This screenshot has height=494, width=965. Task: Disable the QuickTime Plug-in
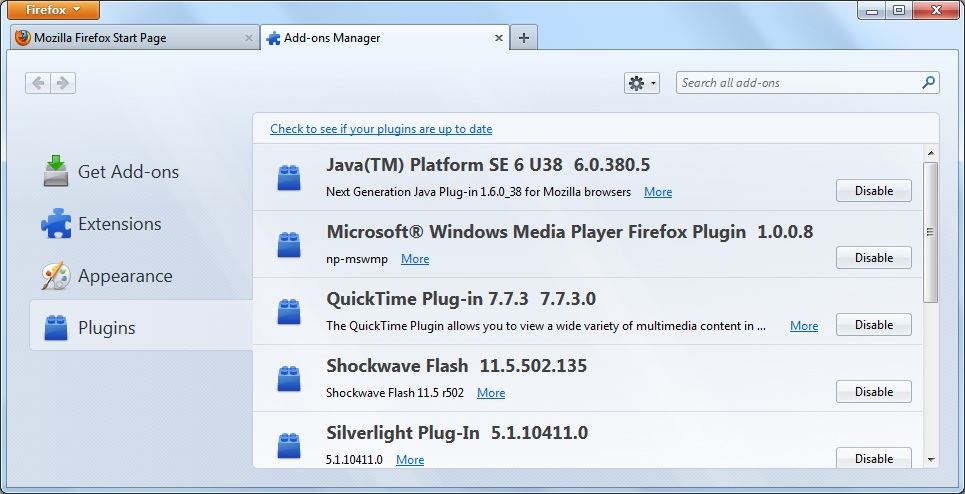873,325
